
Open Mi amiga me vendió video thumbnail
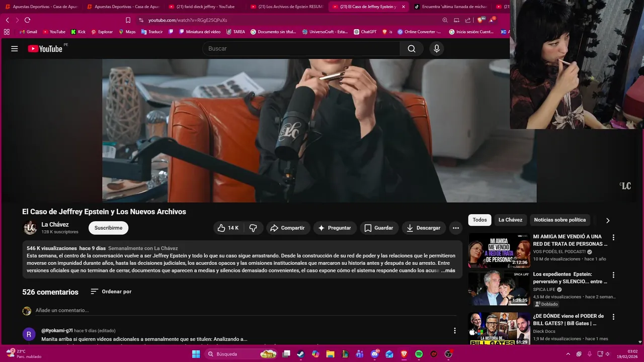[499, 250]
